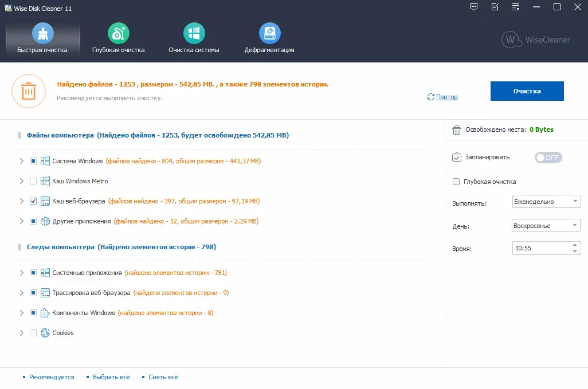The height and width of the screenshot is (389, 588).
Task: Click the refresh icon beside Повтор
Action: pos(430,97)
